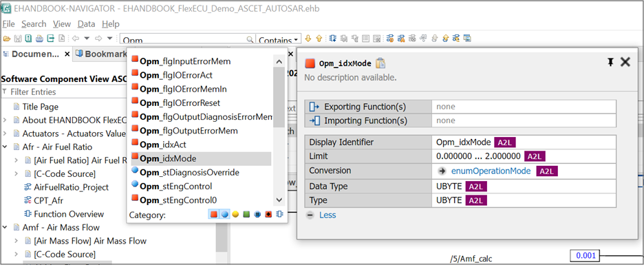Viewport: 644px width, 267px height.
Task: Click the print toolbar icon
Action: (x=39, y=39)
